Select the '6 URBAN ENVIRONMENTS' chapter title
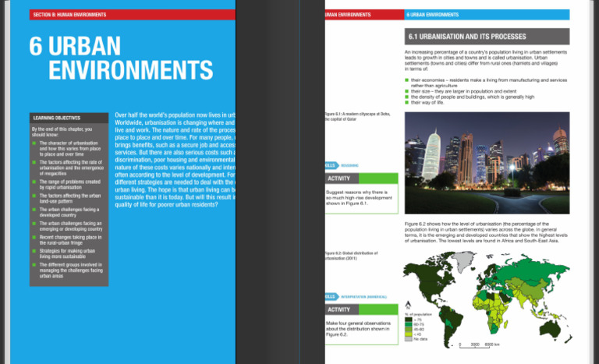This screenshot has height=364, width=599. tap(121, 58)
